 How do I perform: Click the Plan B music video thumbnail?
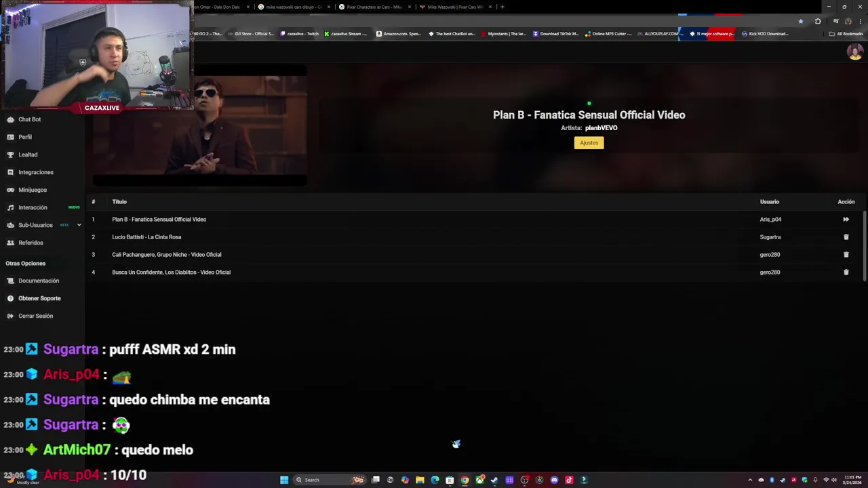click(x=200, y=125)
